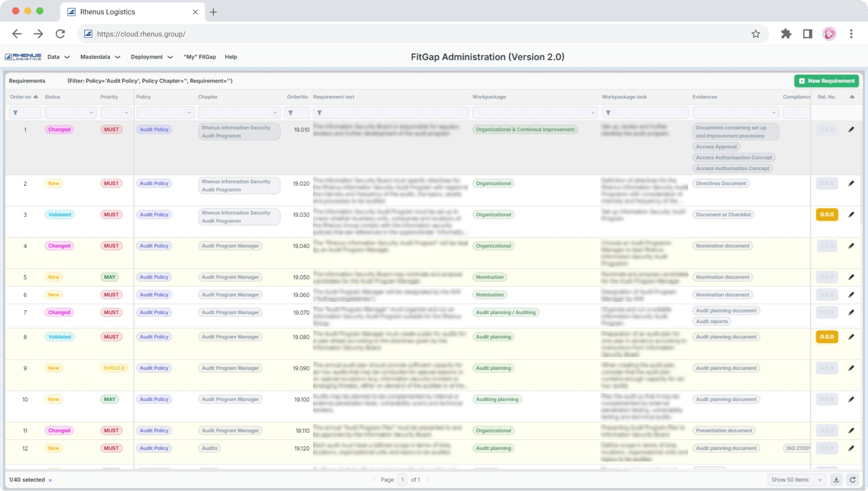Expand the Data menu
Viewport: 868px width, 491px height.
pos(58,57)
